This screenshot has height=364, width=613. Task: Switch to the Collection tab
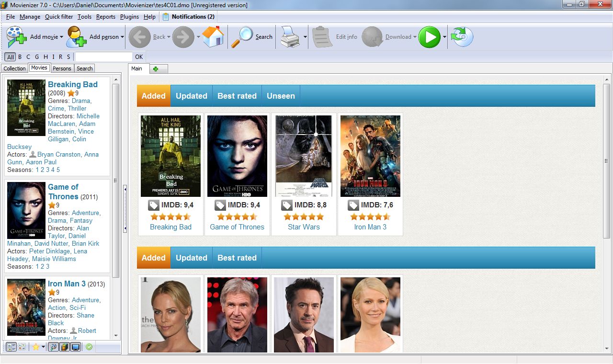pyautogui.click(x=14, y=68)
